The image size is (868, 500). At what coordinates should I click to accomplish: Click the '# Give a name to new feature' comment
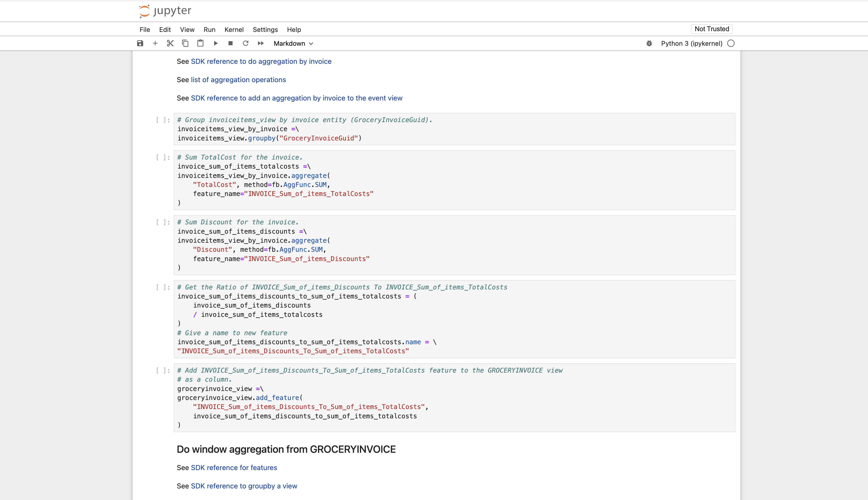(x=232, y=333)
